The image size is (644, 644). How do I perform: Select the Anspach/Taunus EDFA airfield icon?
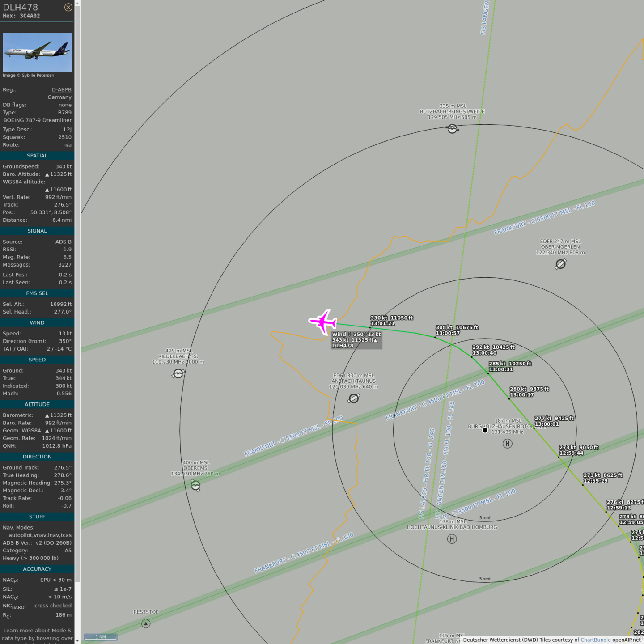pos(354,398)
